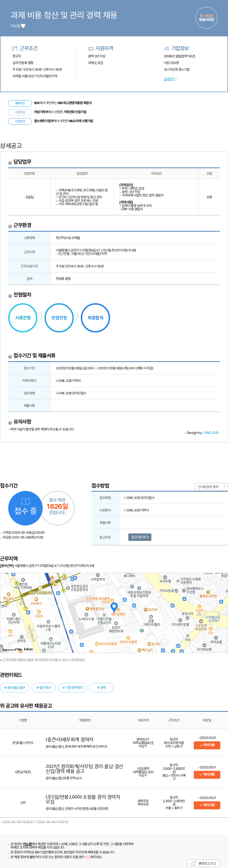The height and width of the screenshot is (868, 228).
Task: Click the 기관추천 badge
Action: pyautogui.click(x=20, y=121)
